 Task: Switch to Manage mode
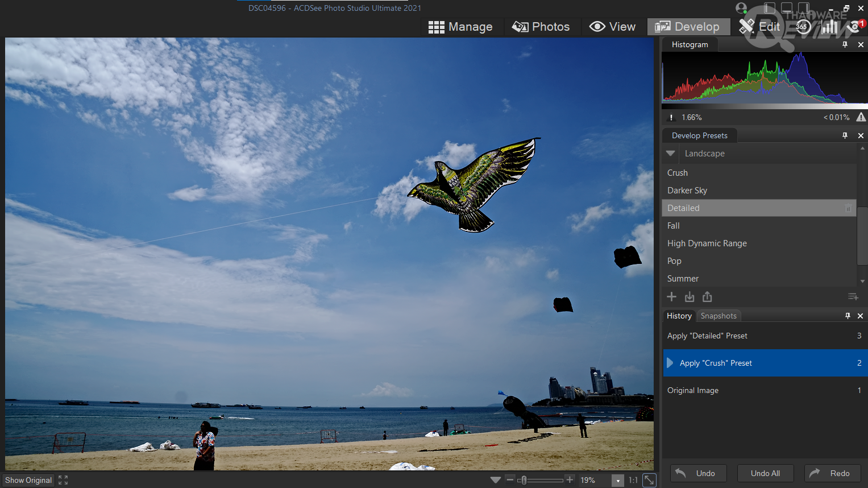pos(460,27)
